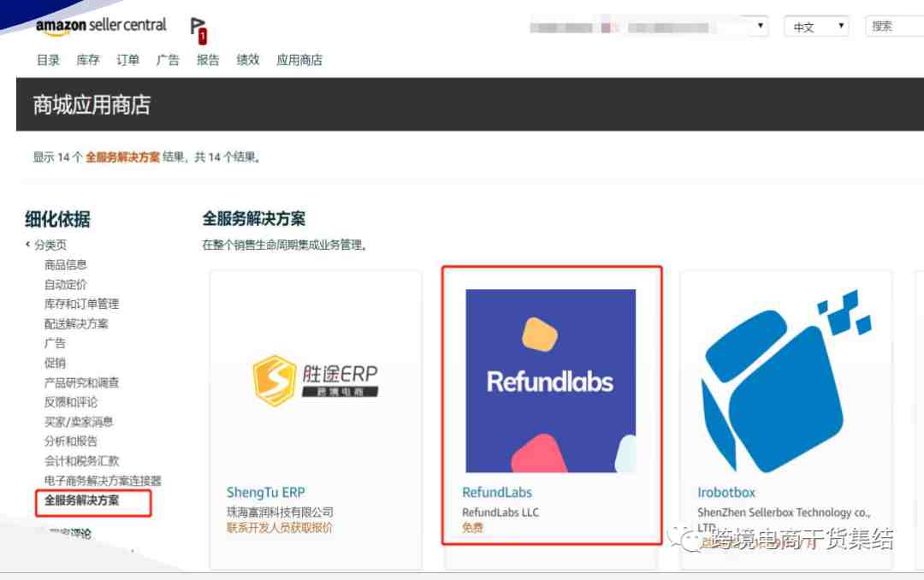This screenshot has height=580, width=924.
Task: Open the 订单 menu
Action: (127, 60)
